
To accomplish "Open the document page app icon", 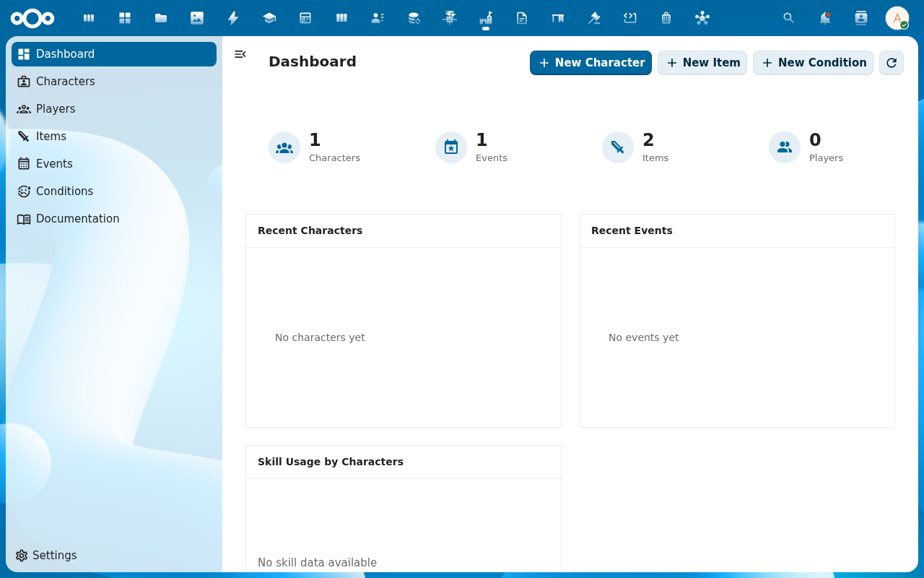I will pyautogui.click(x=522, y=18).
